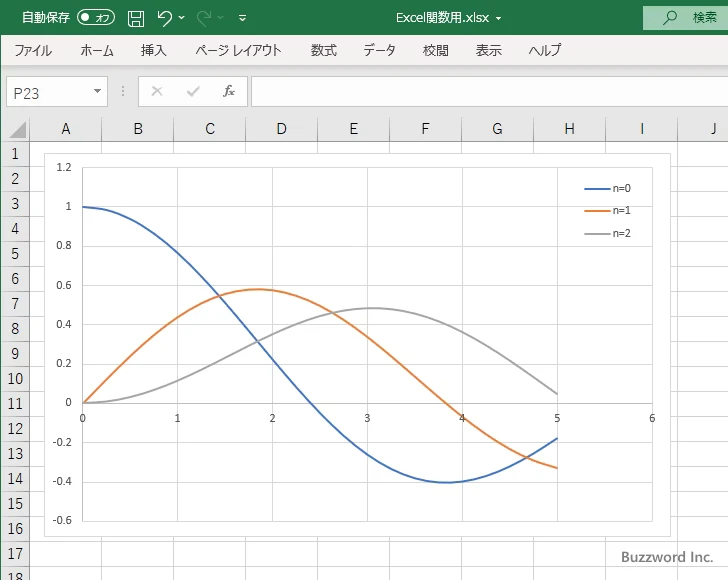Select row 1 header
728x580 pixels.
pyautogui.click(x=15, y=154)
